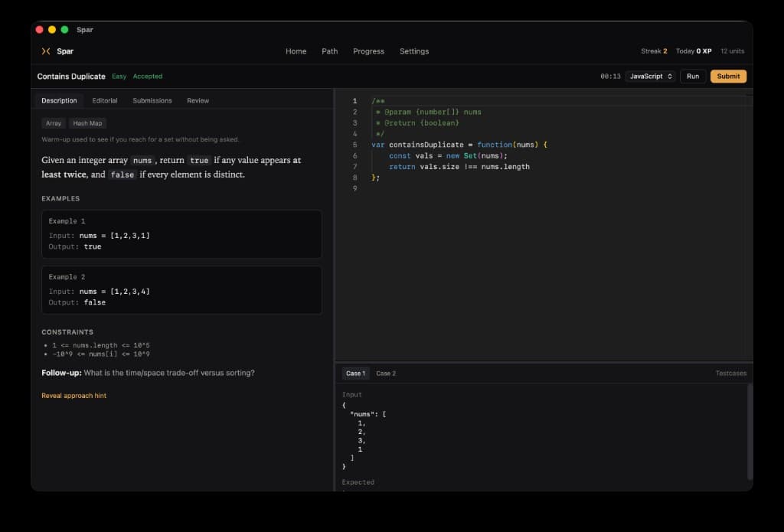Switch to the Submissions tab
Screen dimensions: 784x532
pyautogui.click(x=152, y=100)
